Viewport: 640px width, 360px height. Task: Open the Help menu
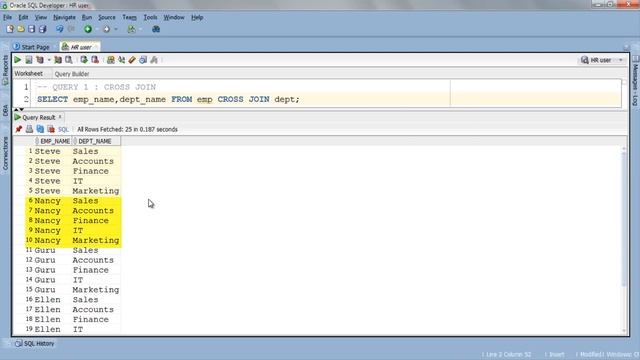(x=197, y=17)
